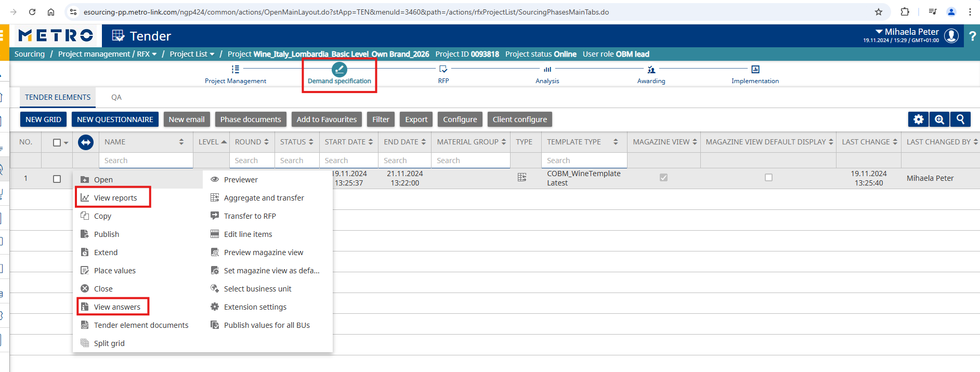The width and height of the screenshot is (980, 372).
Task: Click the browser profile icon
Action: click(x=951, y=12)
